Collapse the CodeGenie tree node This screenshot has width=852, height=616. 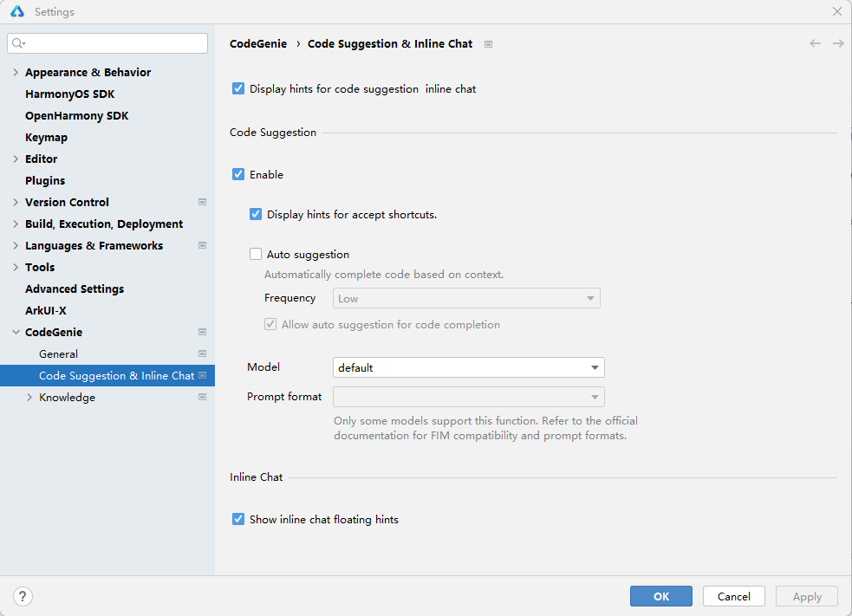[16, 333]
